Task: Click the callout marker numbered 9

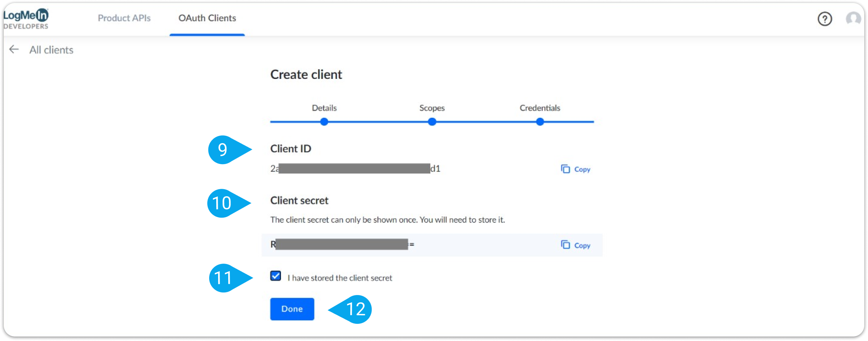Action: click(223, 150)
